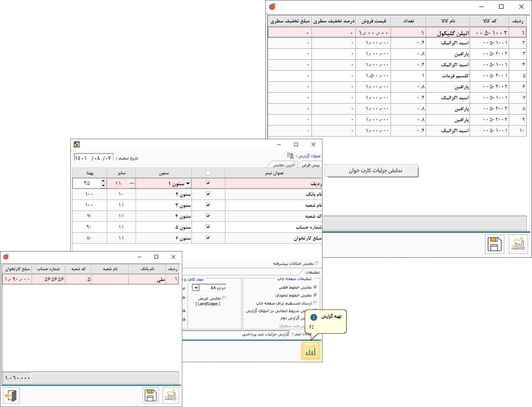This screenshot has height=407, width=532.
Task: Click the تهیه گزارش chart button
Action: pos(311,350)
